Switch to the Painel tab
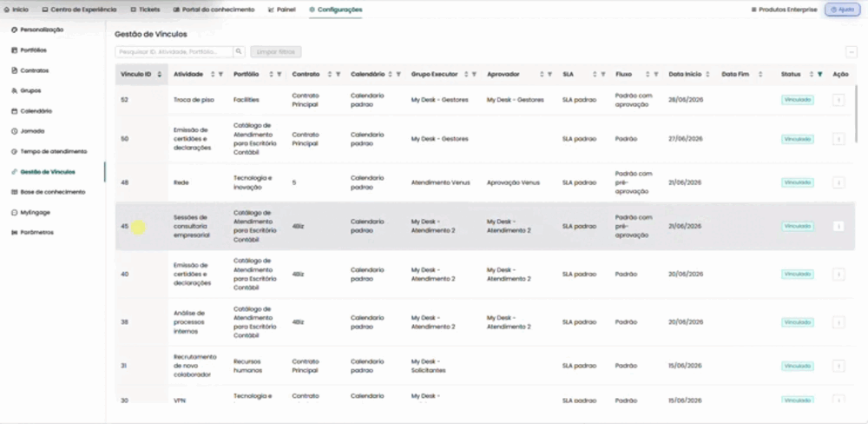This screenshot has height=424, width=868. point(282,10)
